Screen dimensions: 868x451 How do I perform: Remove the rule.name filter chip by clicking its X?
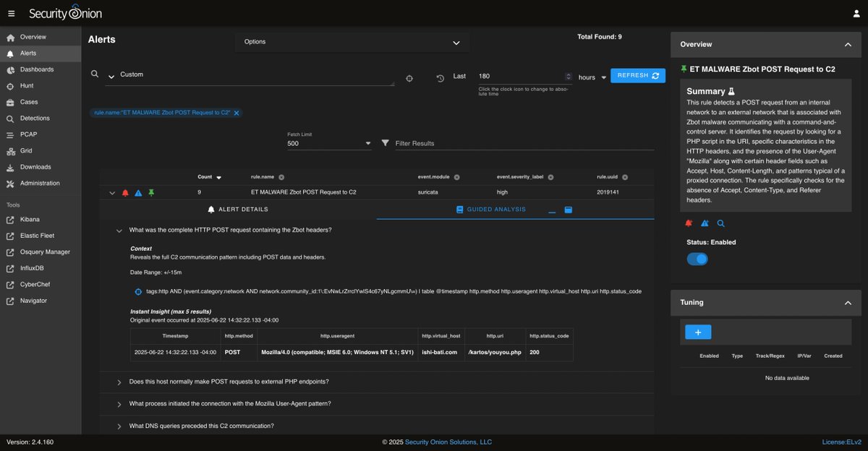point(236,113)
